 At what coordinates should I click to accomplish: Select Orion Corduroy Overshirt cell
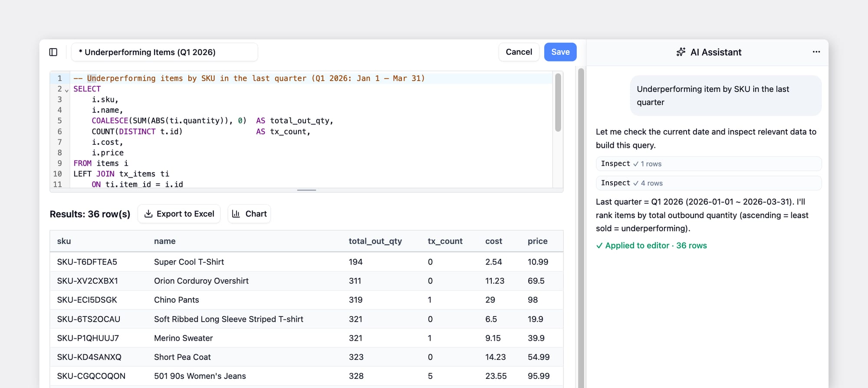tap(201, 281)
